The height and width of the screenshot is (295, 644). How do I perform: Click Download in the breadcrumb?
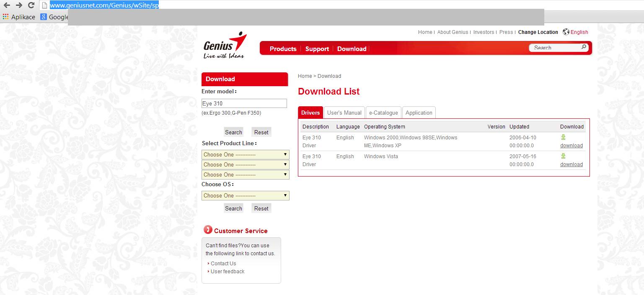[x=329, y=76]
